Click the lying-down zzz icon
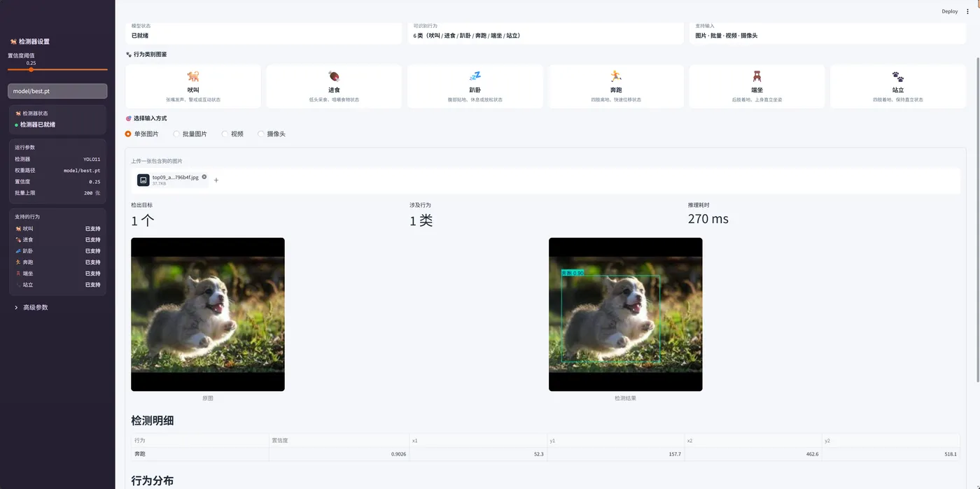Image resolution: width=980 pixels, height=489 pixels. point(475,76)
